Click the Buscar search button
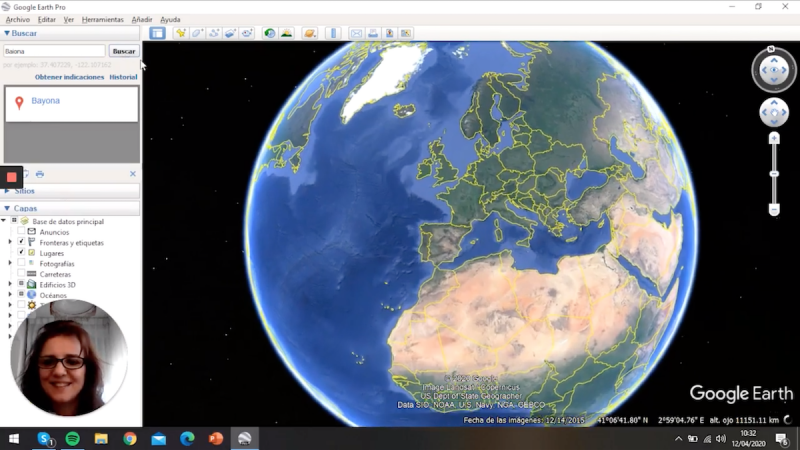 pos(124,51)
